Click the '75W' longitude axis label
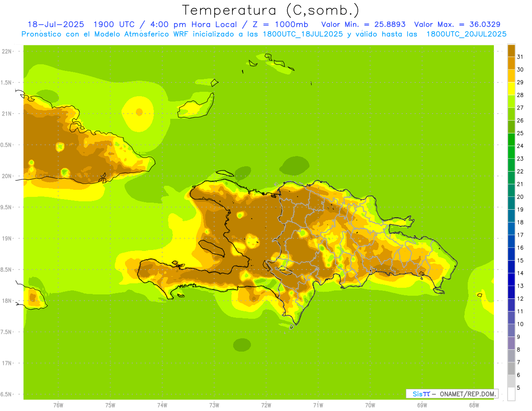The image size is (532, 411). [x=110, y=405]
